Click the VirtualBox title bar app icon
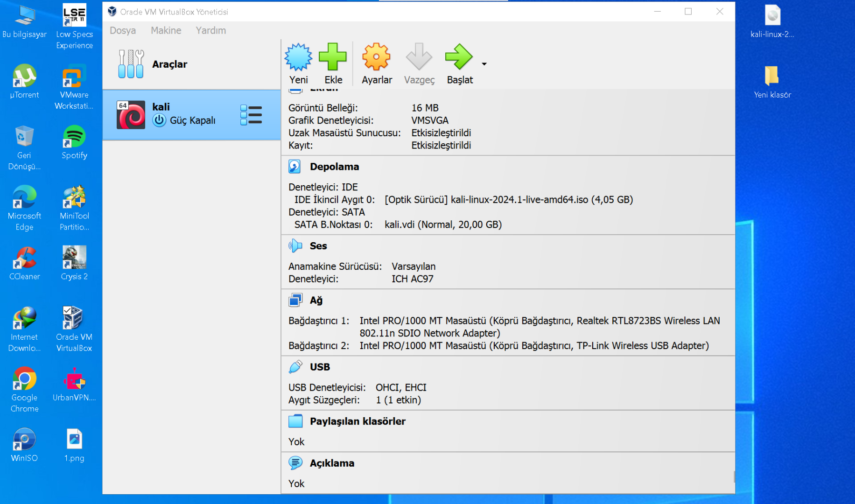Viewport: 855px width, 504px height. click(x=112, y=12)
